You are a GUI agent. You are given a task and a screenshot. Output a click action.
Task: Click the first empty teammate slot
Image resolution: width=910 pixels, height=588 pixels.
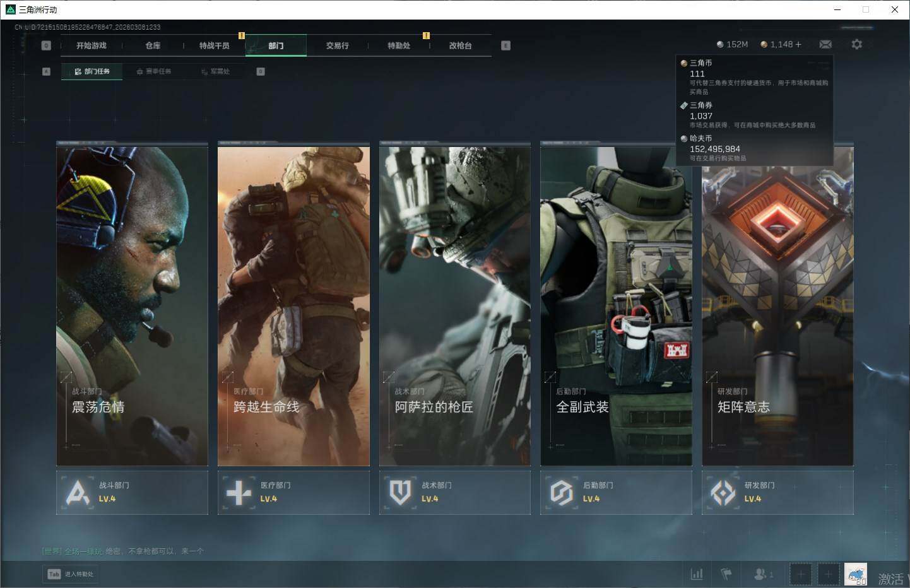(801, 574)
